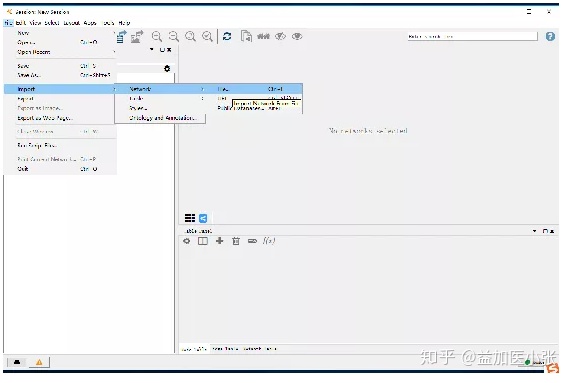This screenshot has height=383, width=571.
Task: Open the Layout menu
Action: click(71, 23)
